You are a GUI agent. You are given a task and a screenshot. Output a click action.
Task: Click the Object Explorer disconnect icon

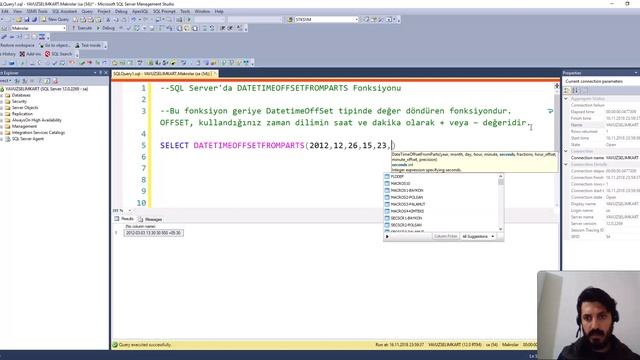coord(24,81)
